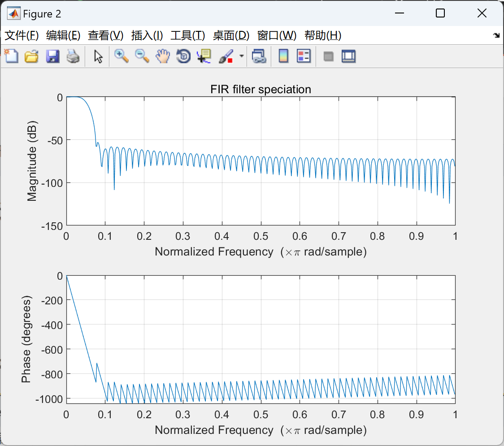504x446 pixels.
Task: Print the figure
Action: (x=73, y=56)
